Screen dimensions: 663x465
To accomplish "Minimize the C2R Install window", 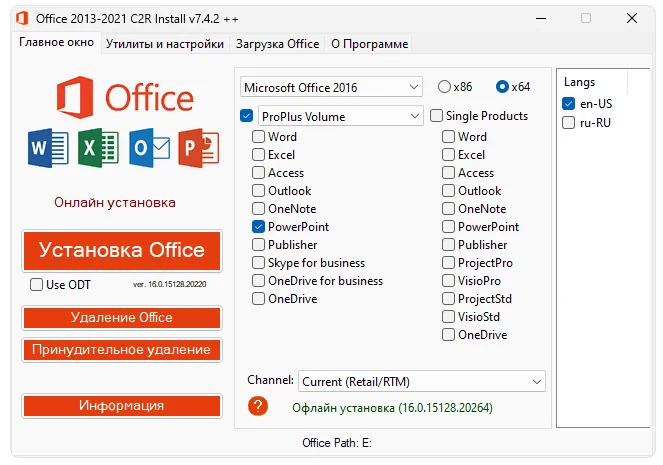I will point(541,18).
